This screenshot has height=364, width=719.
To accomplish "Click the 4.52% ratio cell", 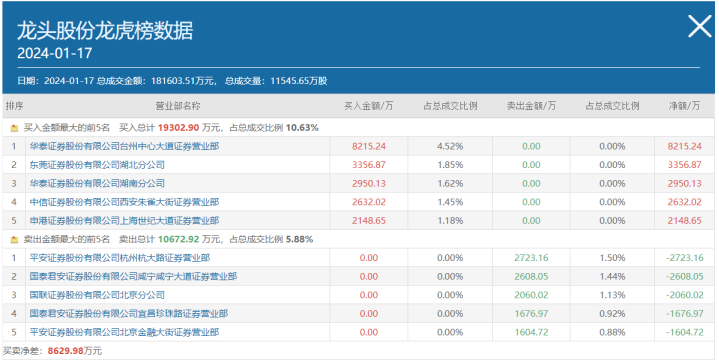I will click(450, 147).
